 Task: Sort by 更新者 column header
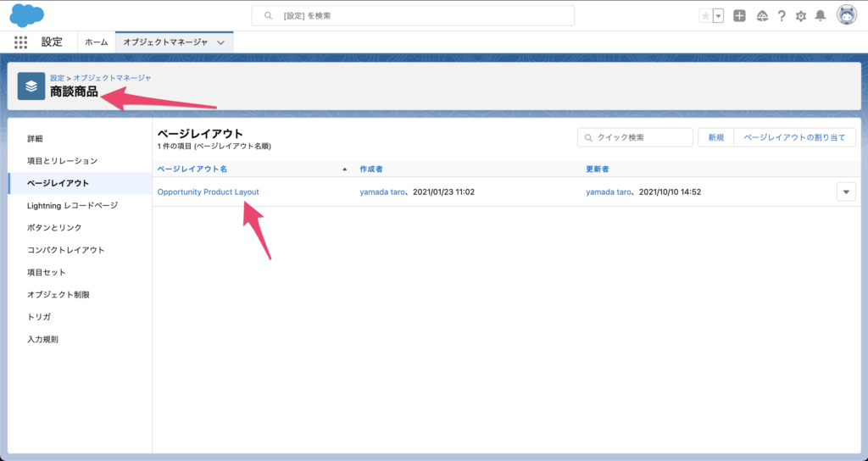598,169
